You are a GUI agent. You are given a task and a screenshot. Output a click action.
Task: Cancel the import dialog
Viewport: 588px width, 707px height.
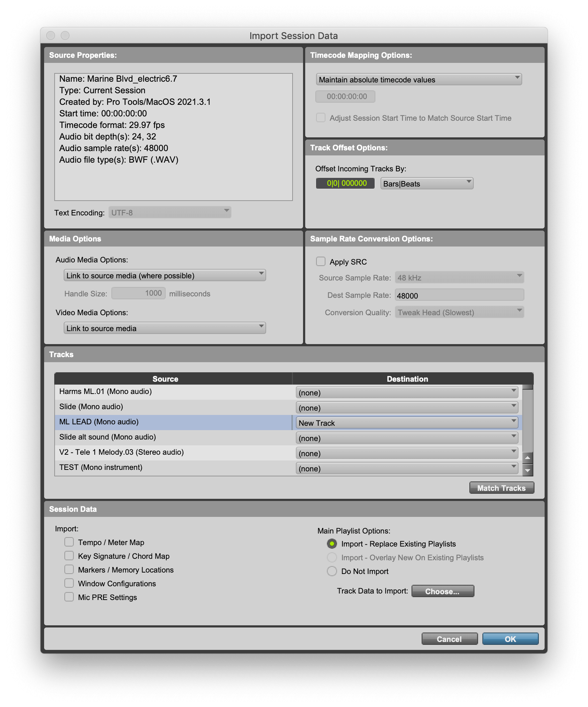449,639
